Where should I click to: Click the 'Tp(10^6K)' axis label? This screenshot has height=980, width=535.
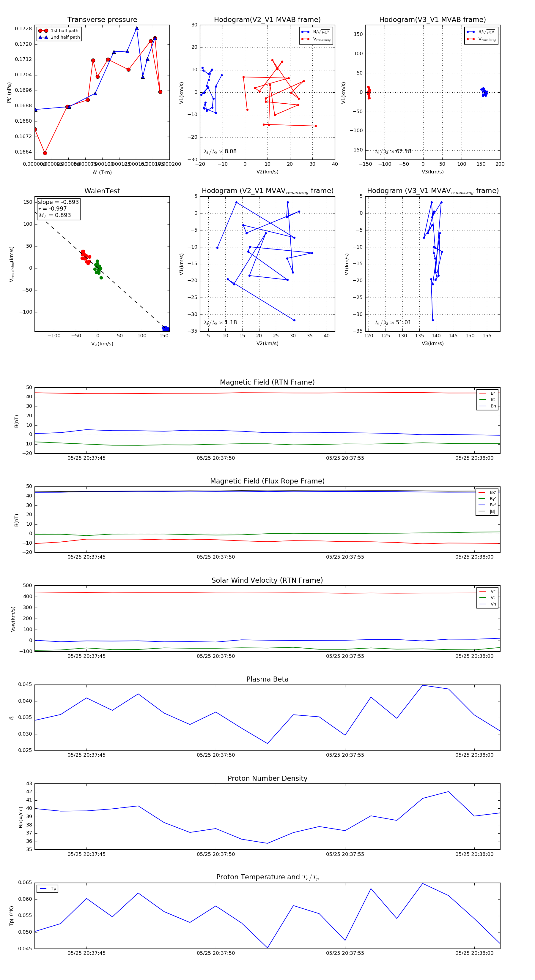coord(11,916)
